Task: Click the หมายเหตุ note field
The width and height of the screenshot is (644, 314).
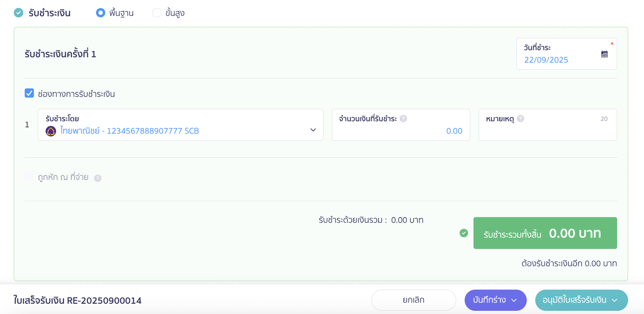Action: pos(547,131)
